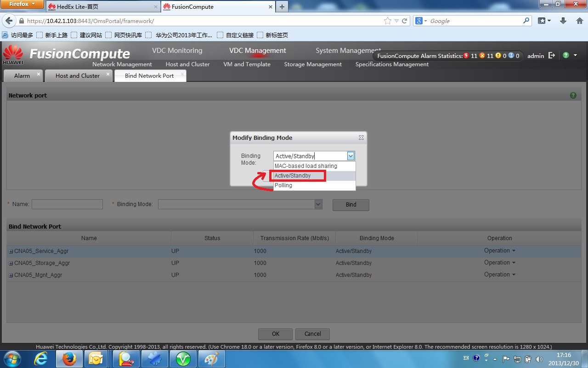Expand the CNA05_Storage_Aggr row

(x=11, y=263)
